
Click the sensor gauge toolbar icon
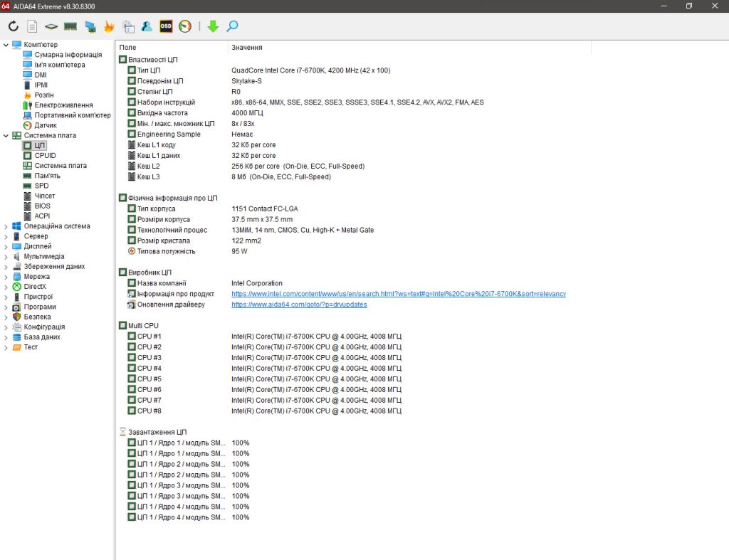(185, 26)
